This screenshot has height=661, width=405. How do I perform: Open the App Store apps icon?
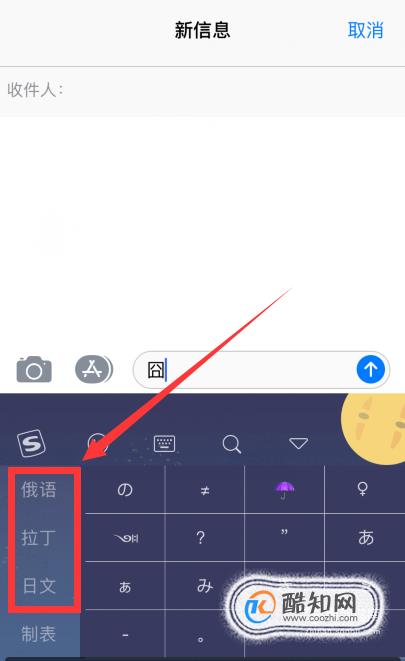point(94,370)
